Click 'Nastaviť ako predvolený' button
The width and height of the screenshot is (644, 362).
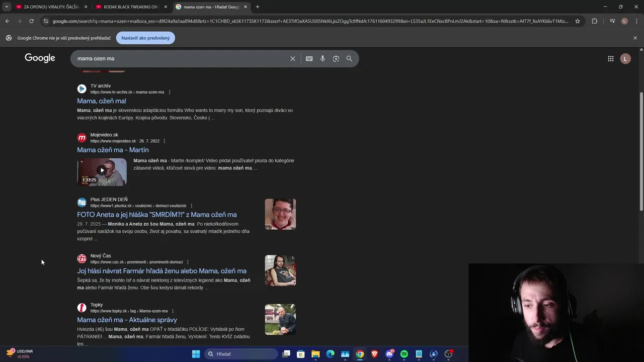click(145, 38)
